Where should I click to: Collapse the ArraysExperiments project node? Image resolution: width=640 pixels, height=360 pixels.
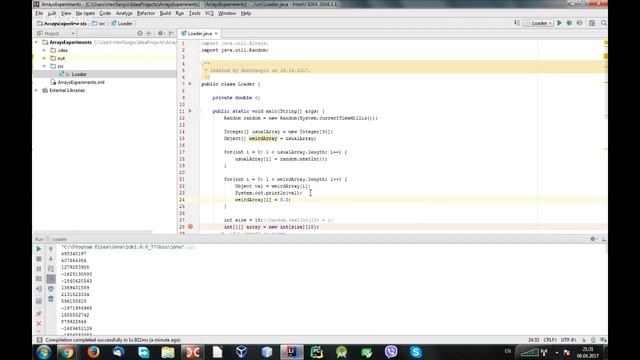(36, 42)
